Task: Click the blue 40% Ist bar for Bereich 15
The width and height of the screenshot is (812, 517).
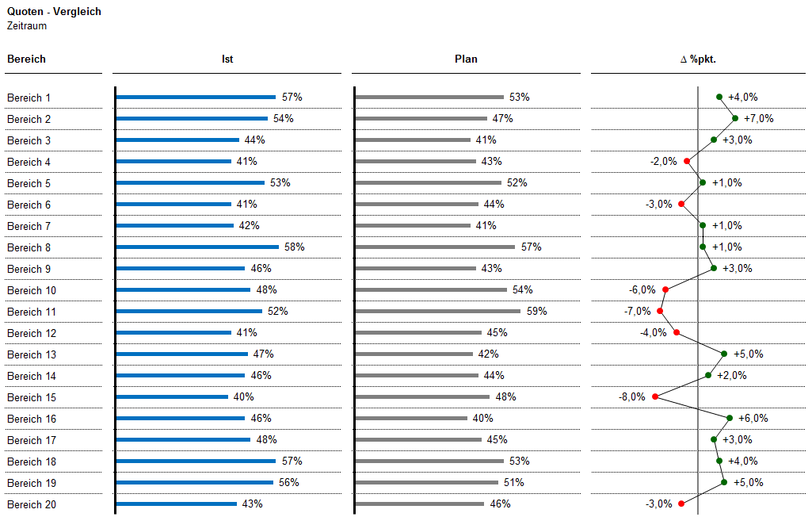Action: 173,396
